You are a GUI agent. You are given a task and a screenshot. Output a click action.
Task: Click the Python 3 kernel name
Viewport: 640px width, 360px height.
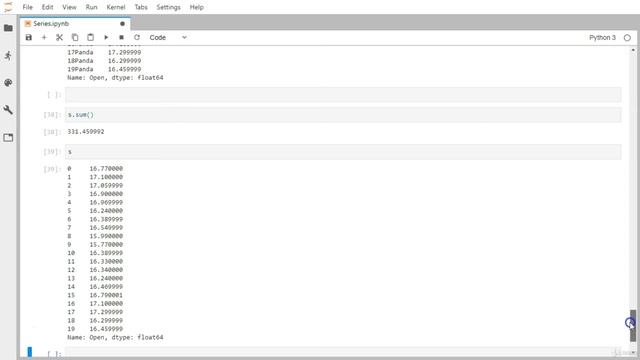coord(602,38)
